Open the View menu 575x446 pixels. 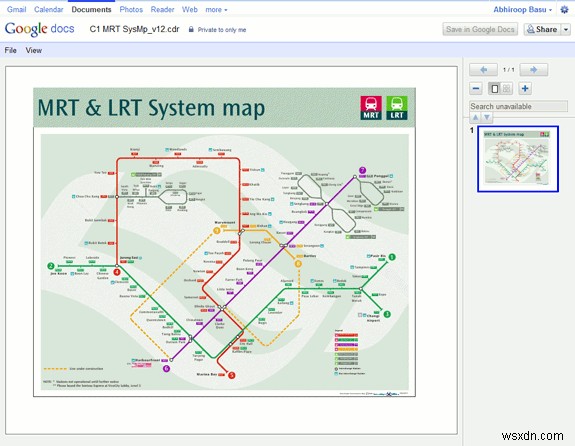coord(33,50)
